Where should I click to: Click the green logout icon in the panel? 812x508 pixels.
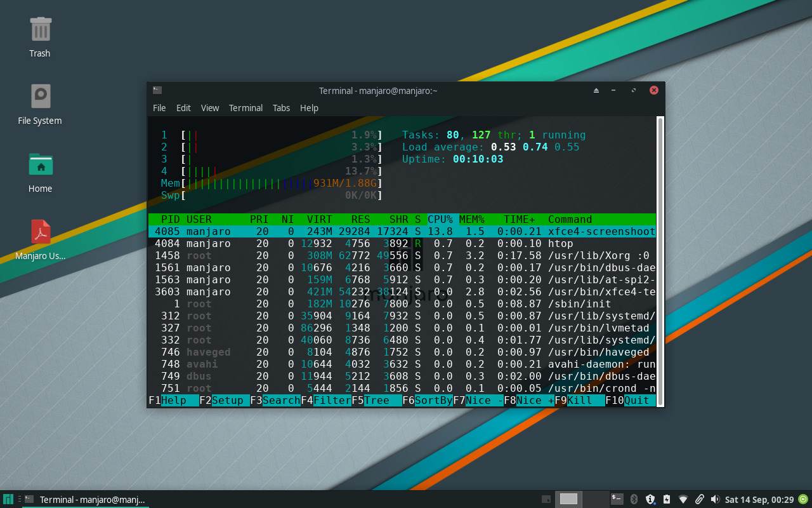tap(803, 499)
